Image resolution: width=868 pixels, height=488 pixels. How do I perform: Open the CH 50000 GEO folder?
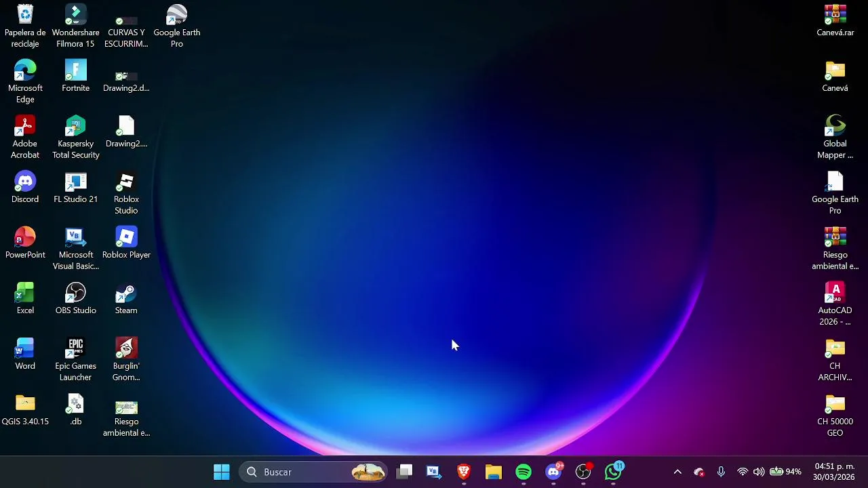pyautogui.click(x=835, y=415)
